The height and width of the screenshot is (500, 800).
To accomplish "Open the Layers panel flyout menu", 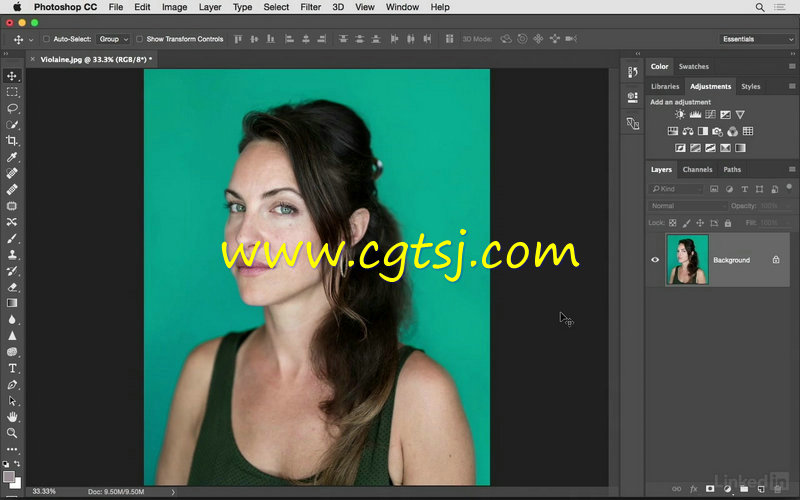I will click(792, 169).
